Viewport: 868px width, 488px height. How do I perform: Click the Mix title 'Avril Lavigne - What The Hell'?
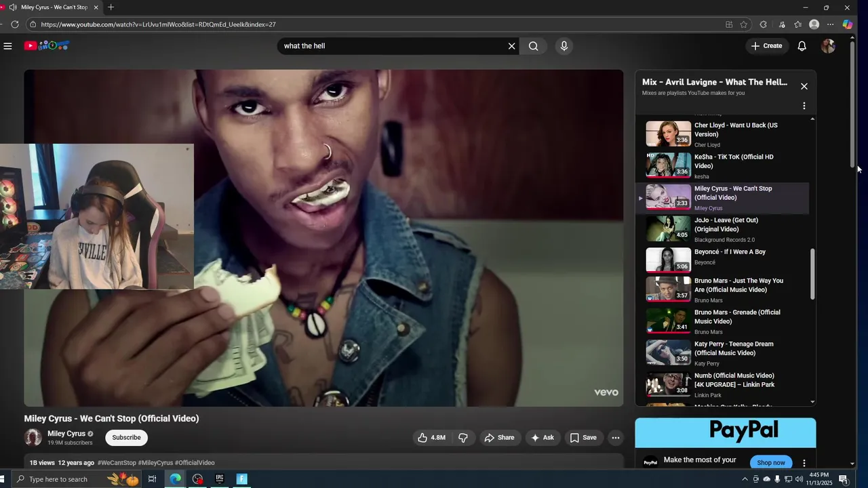[715, 82]
